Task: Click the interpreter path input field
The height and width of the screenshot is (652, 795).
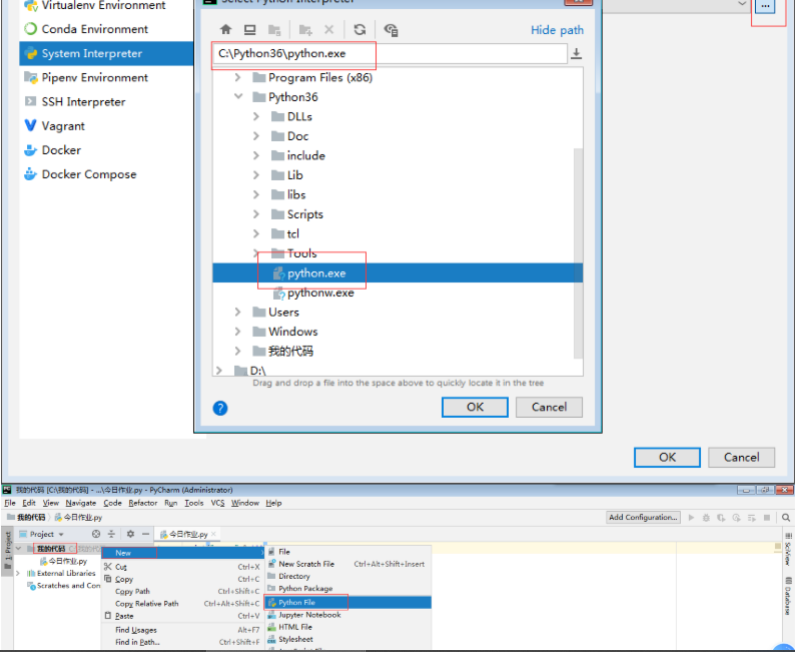Action: point(389,53)
